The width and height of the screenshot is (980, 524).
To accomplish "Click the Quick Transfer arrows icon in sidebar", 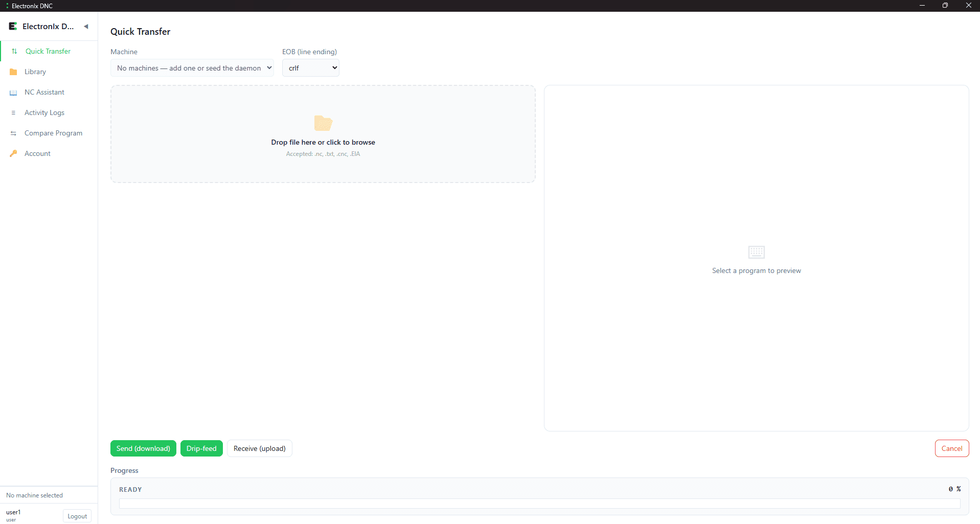I will pos(14,51).
